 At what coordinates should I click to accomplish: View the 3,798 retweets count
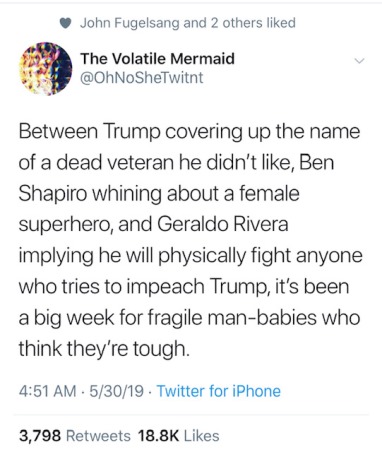40,435
